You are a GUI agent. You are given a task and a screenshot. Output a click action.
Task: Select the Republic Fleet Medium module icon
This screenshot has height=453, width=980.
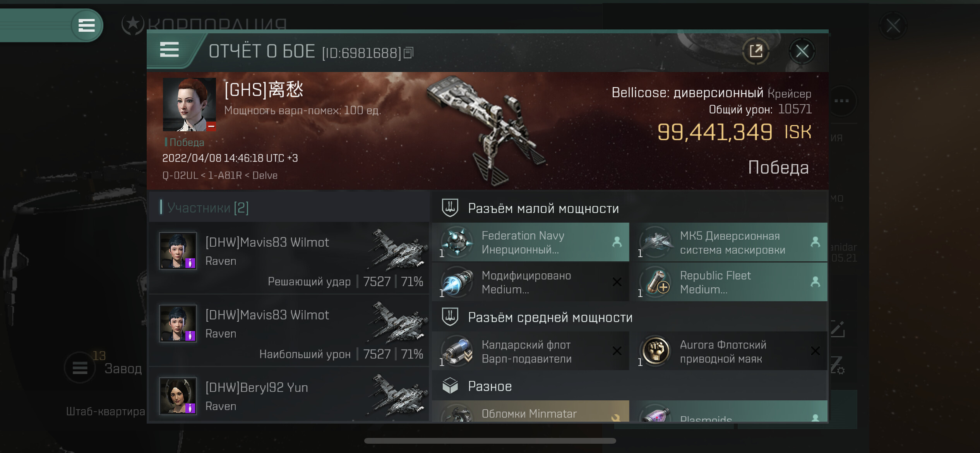tap(656, 282)
